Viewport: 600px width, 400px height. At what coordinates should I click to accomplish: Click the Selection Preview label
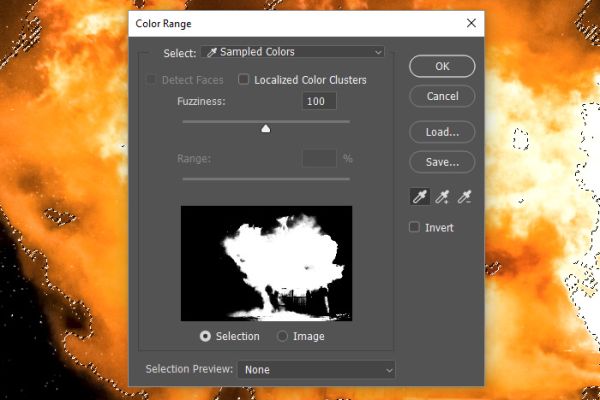point(189,369)
